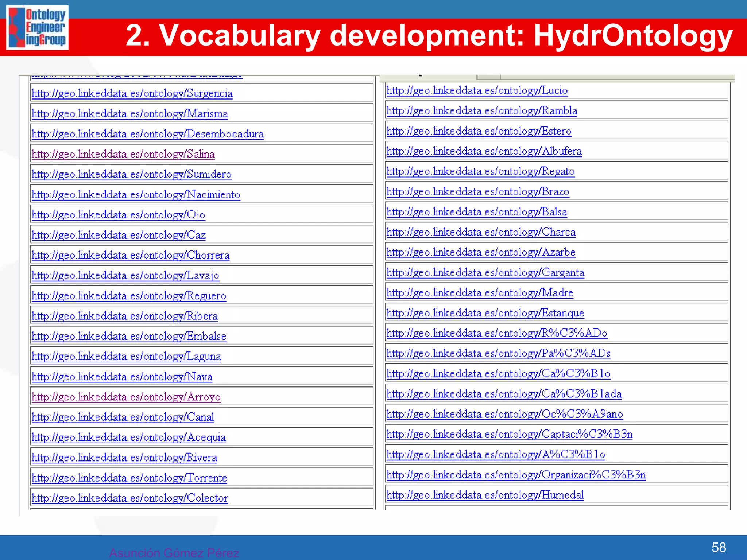
Task: Open the Garganta ontology link
Action: pos(485,273)
